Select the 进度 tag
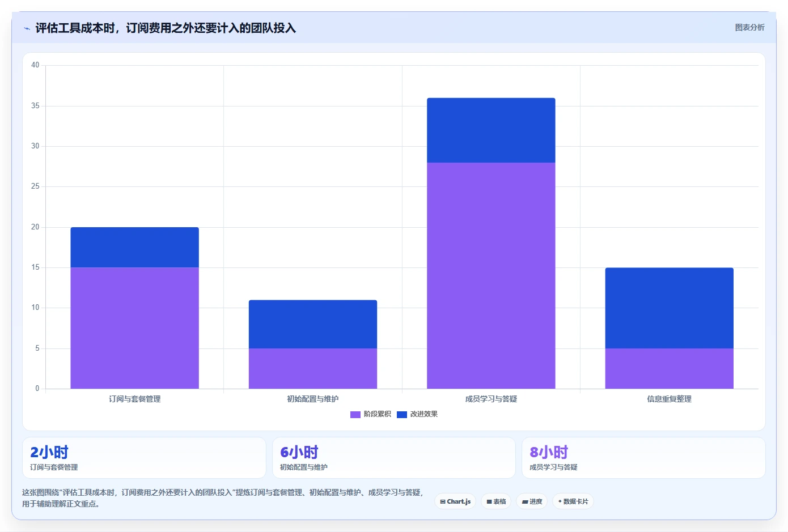Image resolution: width=788 pixels, height=532 pixels. [x=532, y=501]
